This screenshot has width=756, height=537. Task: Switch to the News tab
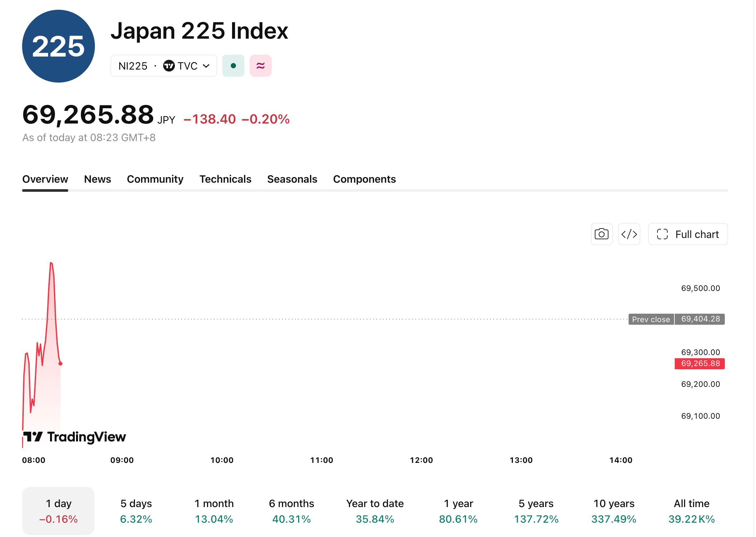(98, 179)
